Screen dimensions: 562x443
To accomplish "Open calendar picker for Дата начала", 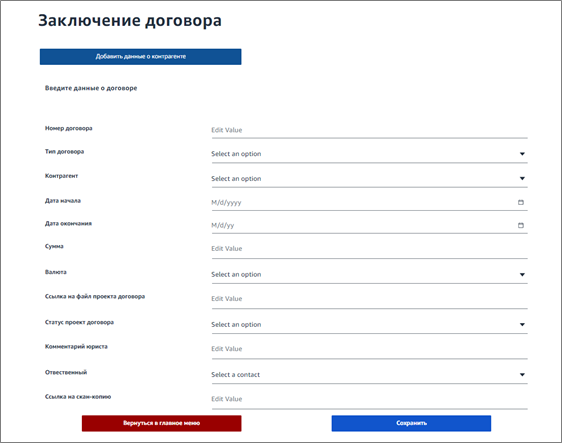I will pyautogui.click(x=521, y=203).
